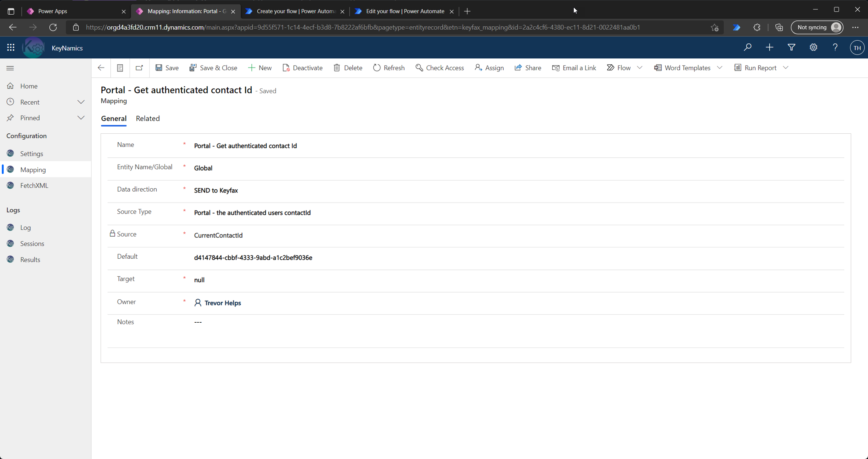Screen dimensions: 868x459
Task: Open the advanced find filter icon
Action: coord(791,47)
